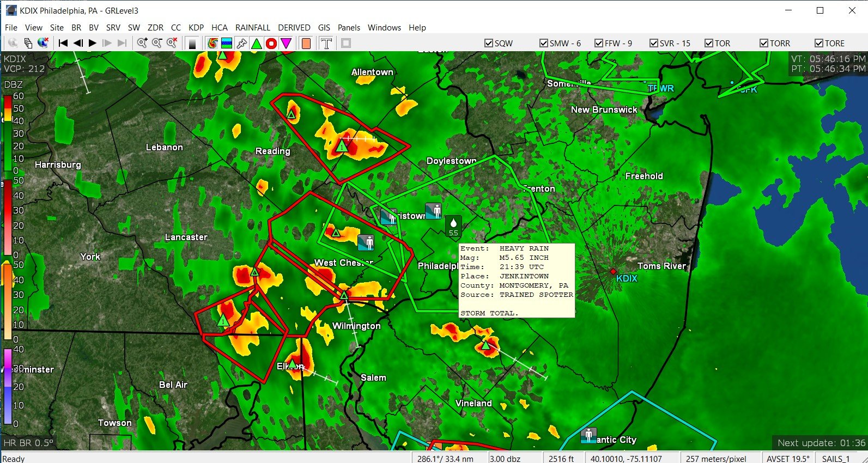This screenshot has width=868, height=463.
Task: Click the 257 meters/pixel status entry
Action: coord(716,459)
